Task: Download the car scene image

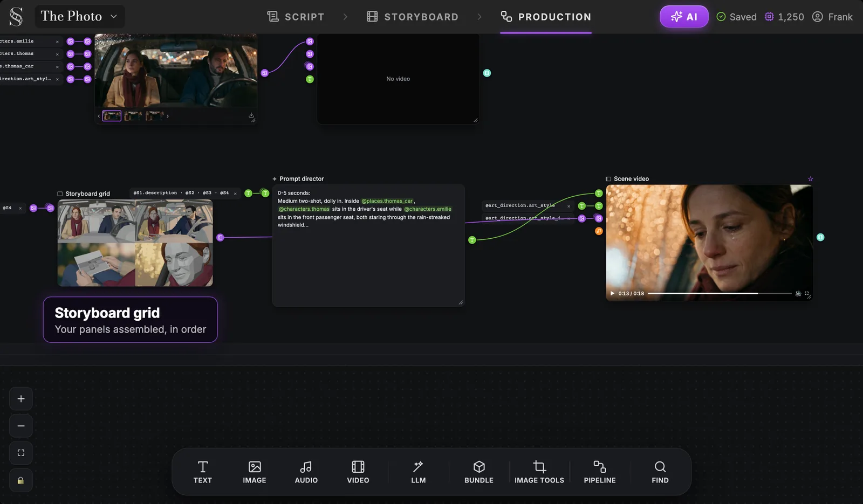Action: (251, 115)
